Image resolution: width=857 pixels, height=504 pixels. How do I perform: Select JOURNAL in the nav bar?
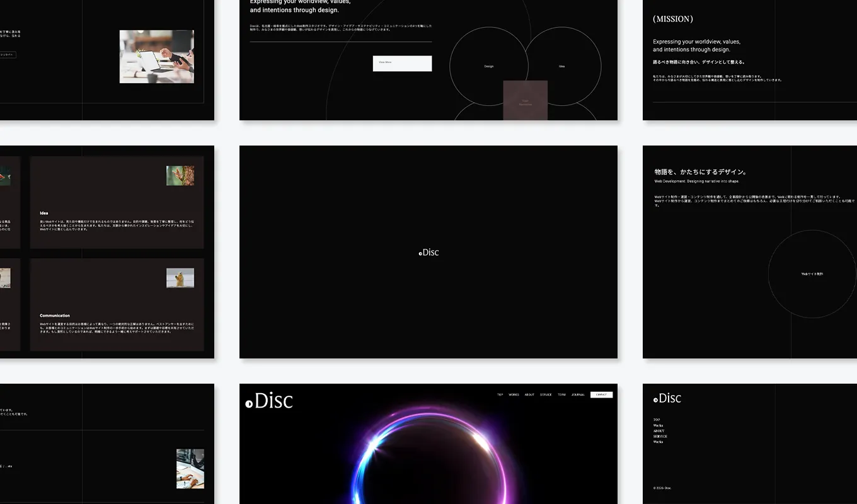coord(578,394)
